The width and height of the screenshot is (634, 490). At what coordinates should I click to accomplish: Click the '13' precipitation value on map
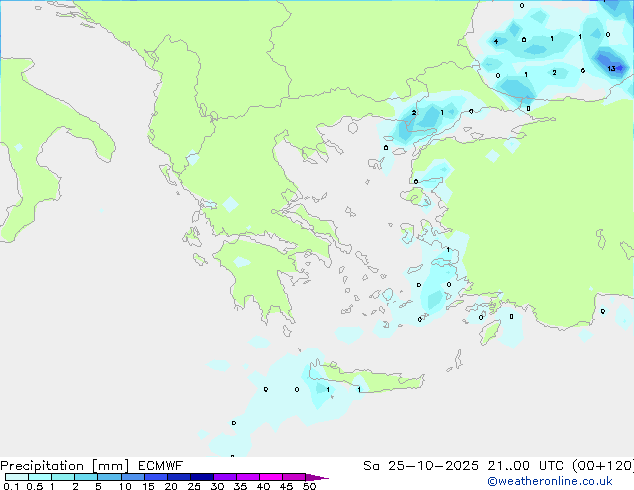[611, 68]
